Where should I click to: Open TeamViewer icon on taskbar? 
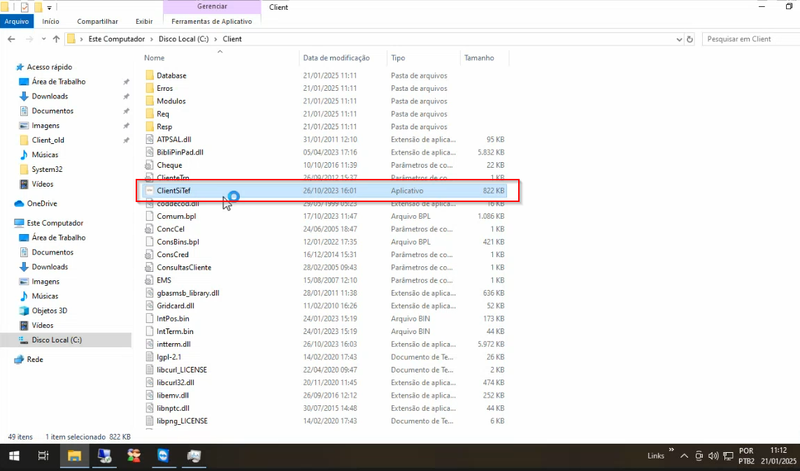pyautogui.click(x=163, y=456)
